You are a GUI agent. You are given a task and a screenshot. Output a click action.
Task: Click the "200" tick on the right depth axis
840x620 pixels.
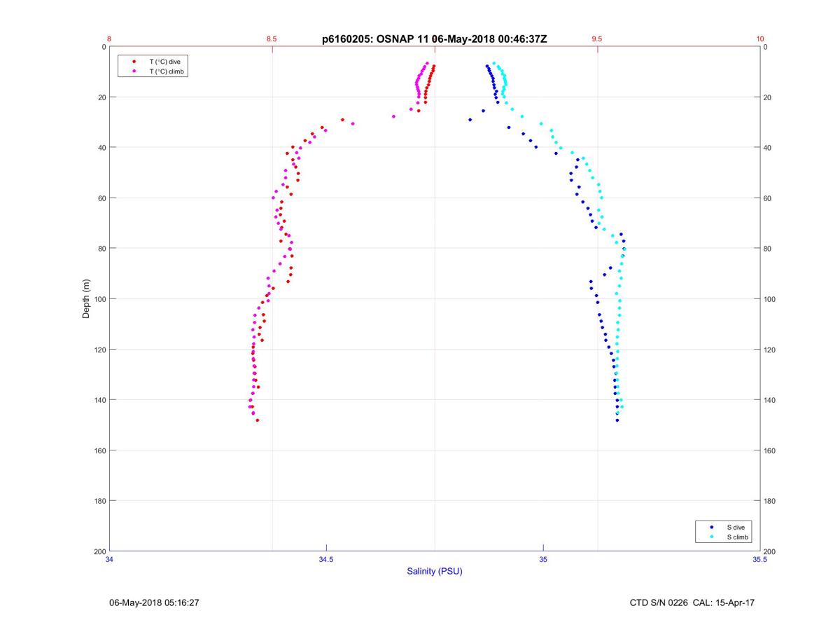769,551
